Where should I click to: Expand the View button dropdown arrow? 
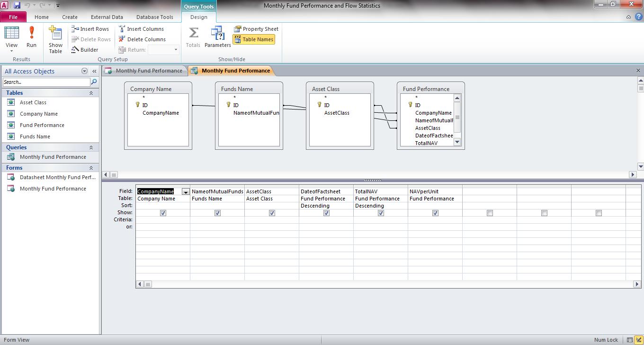[11, 51]
